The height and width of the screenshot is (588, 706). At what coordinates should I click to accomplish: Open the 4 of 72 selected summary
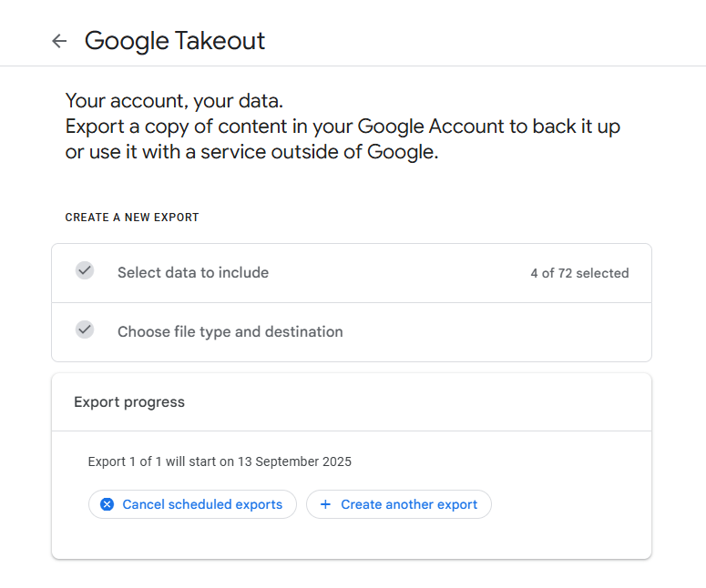coord(579,273)
